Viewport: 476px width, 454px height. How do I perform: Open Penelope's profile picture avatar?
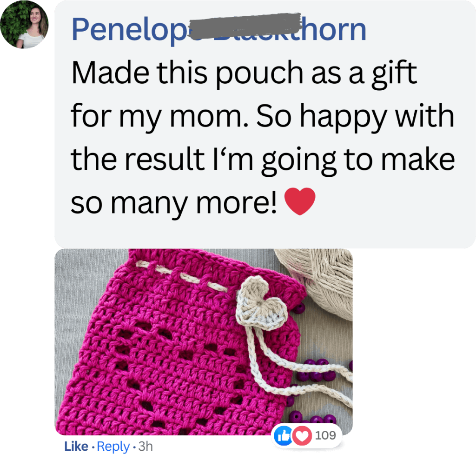click(x=24, y=24)
